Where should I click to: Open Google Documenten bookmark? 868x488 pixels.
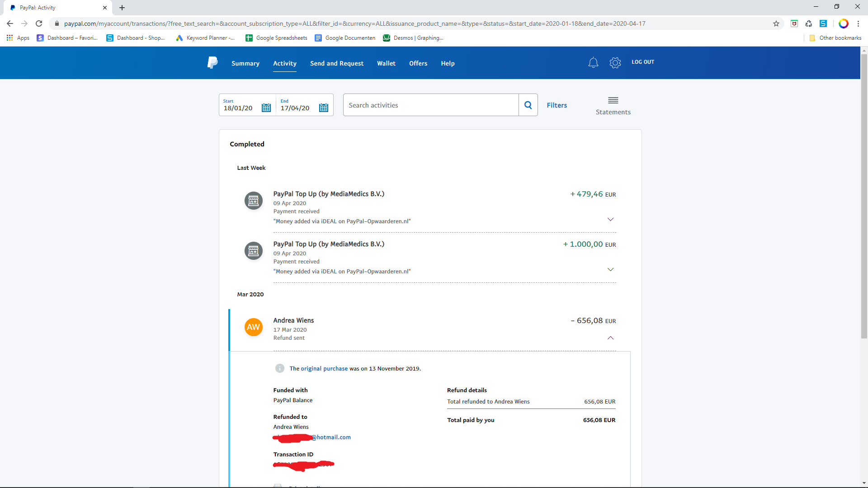[345, 38]
